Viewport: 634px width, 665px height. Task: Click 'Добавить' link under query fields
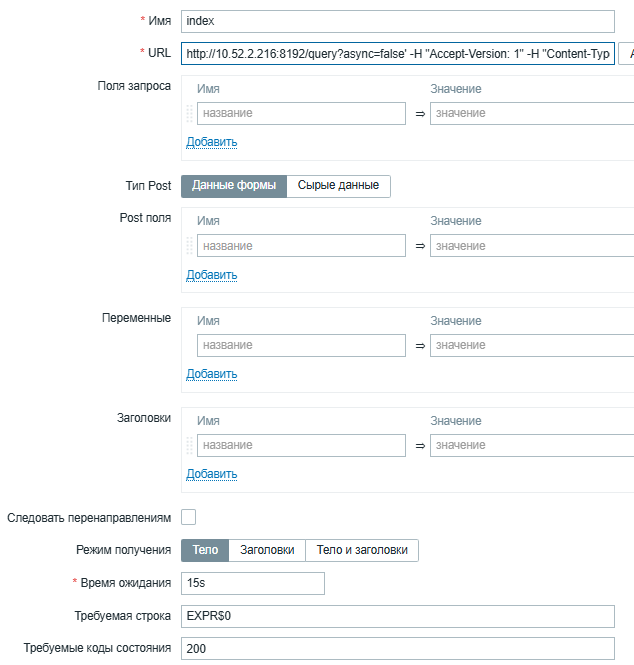(212, 142)
